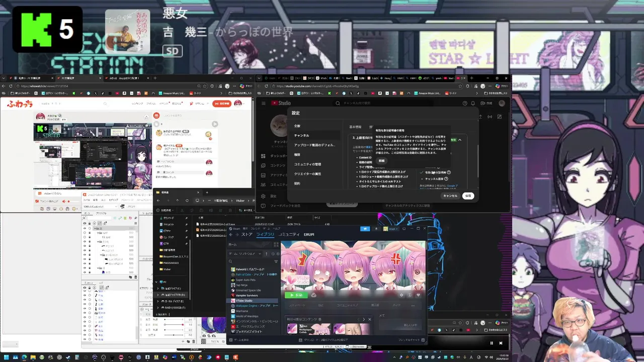Open the basic info tab in channel settings

click(355, 127)
